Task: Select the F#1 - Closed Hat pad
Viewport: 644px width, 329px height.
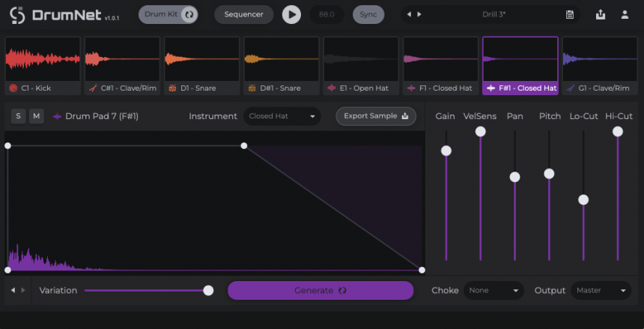Action: click(x=520, y=66)
